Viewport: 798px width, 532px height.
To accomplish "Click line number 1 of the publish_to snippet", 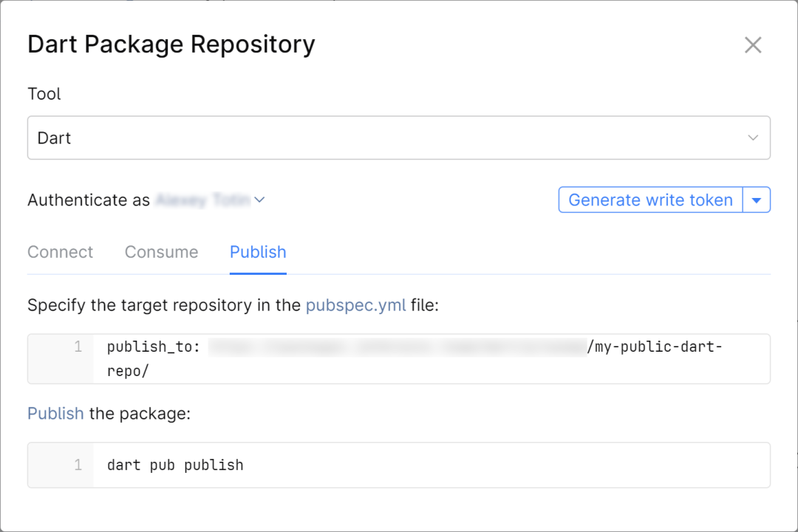I will coord(78,347).
